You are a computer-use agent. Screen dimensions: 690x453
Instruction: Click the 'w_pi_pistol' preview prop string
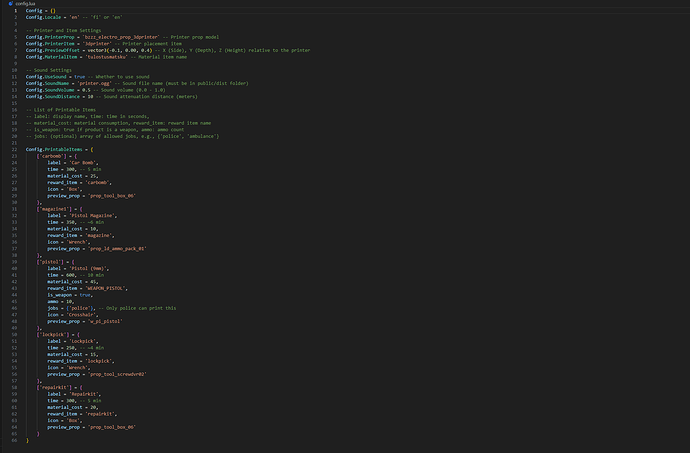(x=105, y=321)
